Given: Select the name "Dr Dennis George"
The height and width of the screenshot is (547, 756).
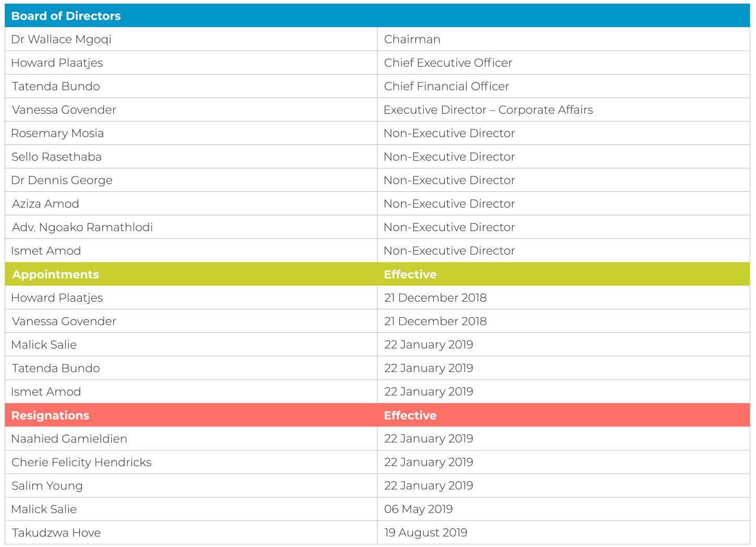Looking at the screenshot, I should [62, 180].
